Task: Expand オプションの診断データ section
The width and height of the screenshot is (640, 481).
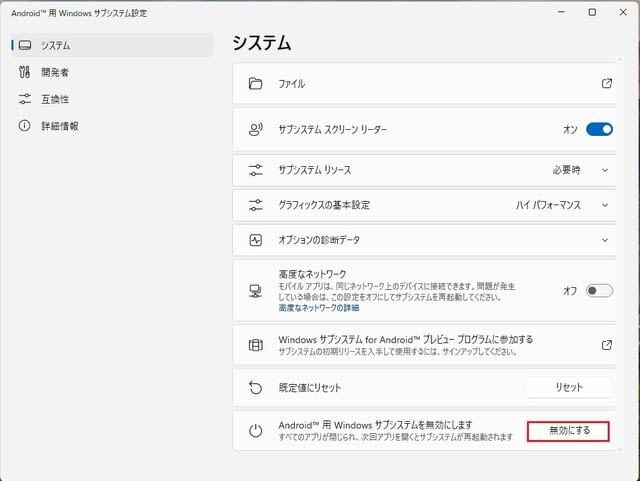Action: click(605, 240)
